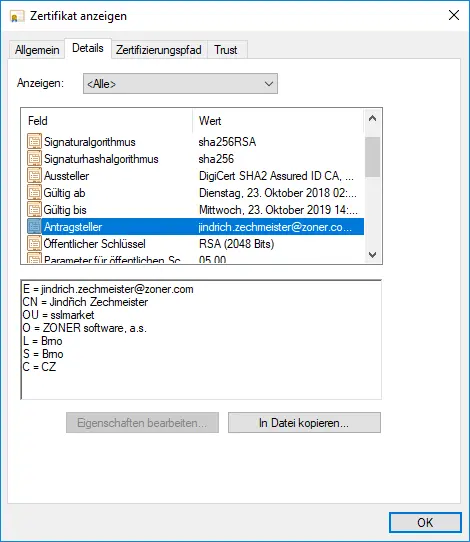
Task: Click the Öffentlicher Schlüssel field icon
Action: click(x=34, y=244)
